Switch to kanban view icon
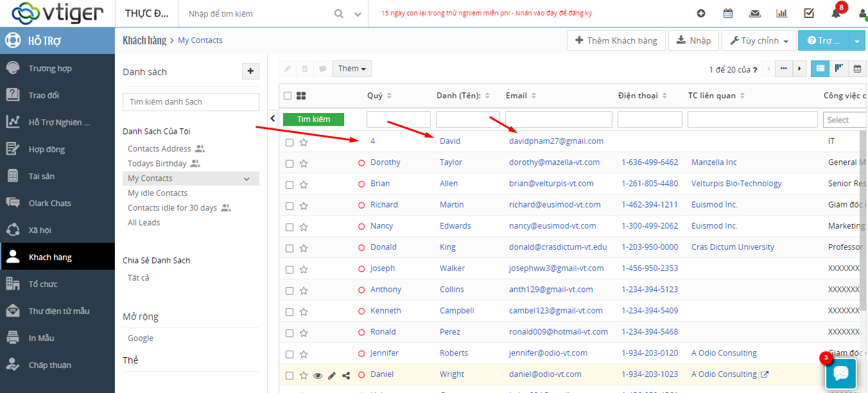This screenshot has width=868, height=393. pyautogui.click(x=838, y=69)
